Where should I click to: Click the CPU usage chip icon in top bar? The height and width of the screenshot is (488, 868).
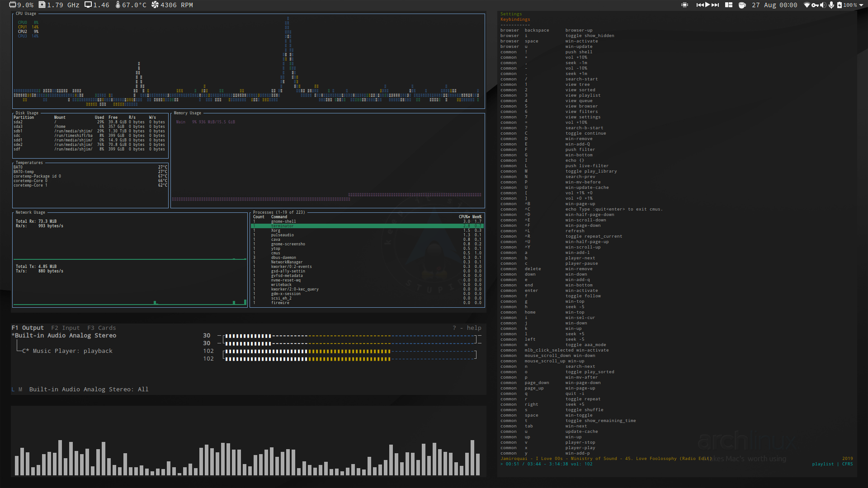coord(13,5)
